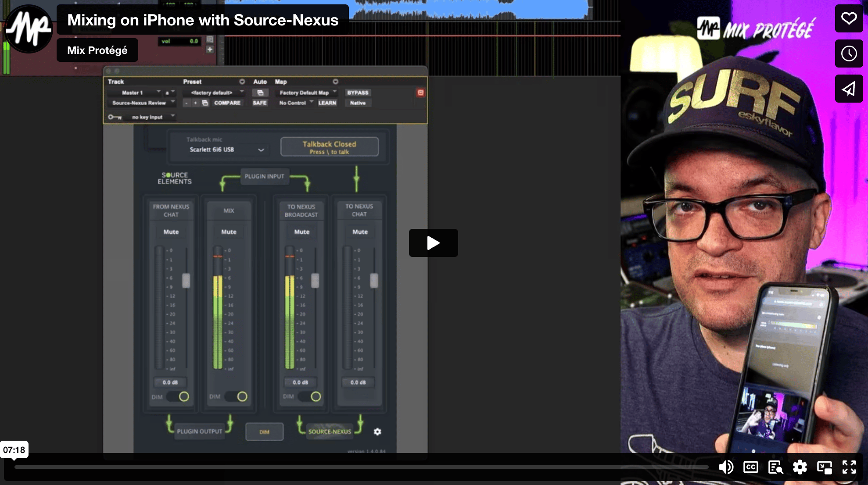Click the Native button
Screen dimensions: 868x485
tap(358, 103)
